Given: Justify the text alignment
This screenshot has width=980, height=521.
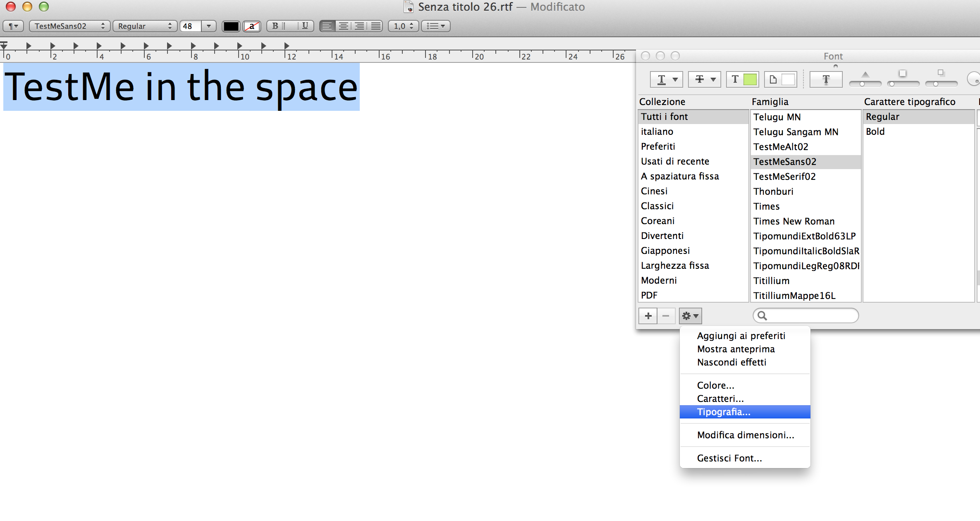Looking at the screenshot, I should pyautogui.click(x=376, y=26).
